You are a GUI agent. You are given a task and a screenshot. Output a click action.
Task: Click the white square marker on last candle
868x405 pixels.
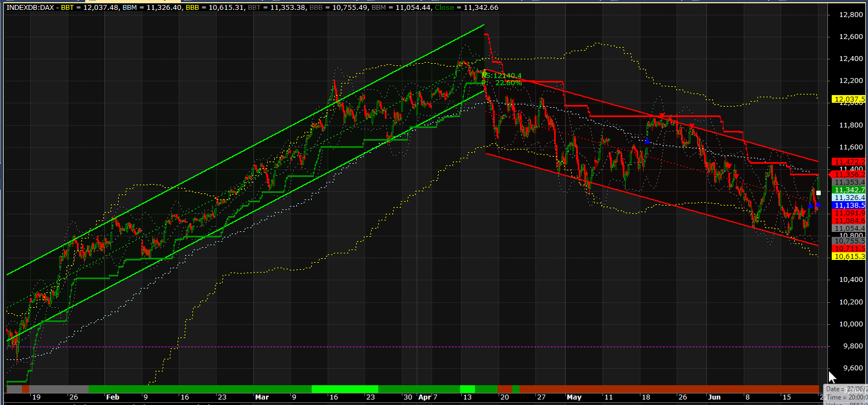click(x=819, y=193)
